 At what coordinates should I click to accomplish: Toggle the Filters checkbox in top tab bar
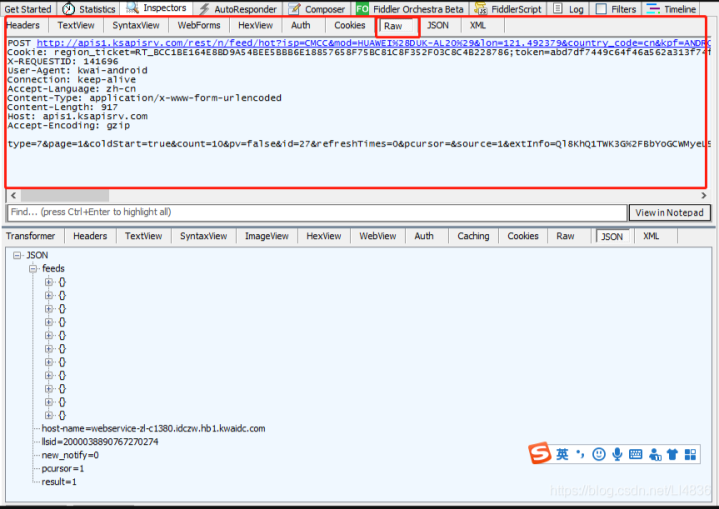(x=601, y=9)
